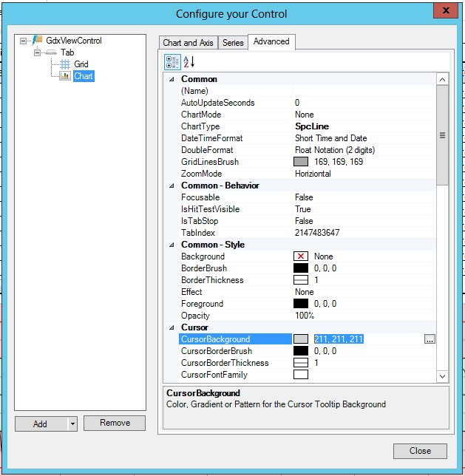Click the BorderBrush black color swatch

pyautogui.click(x=300, y=268)
